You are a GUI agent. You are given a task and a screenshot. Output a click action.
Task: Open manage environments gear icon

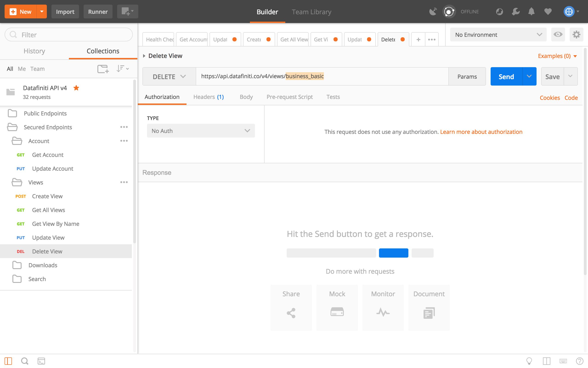point(576,34)
